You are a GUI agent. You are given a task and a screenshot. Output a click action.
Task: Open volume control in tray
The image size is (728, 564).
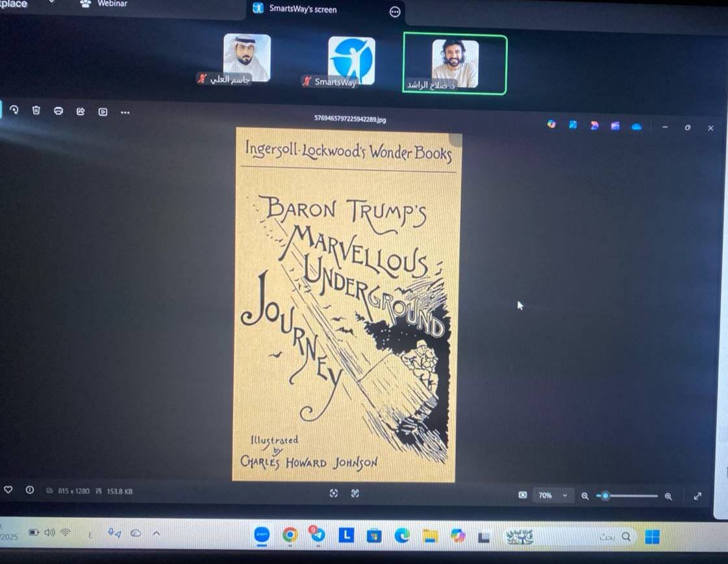pyautogui.click(x=49, y=532)
